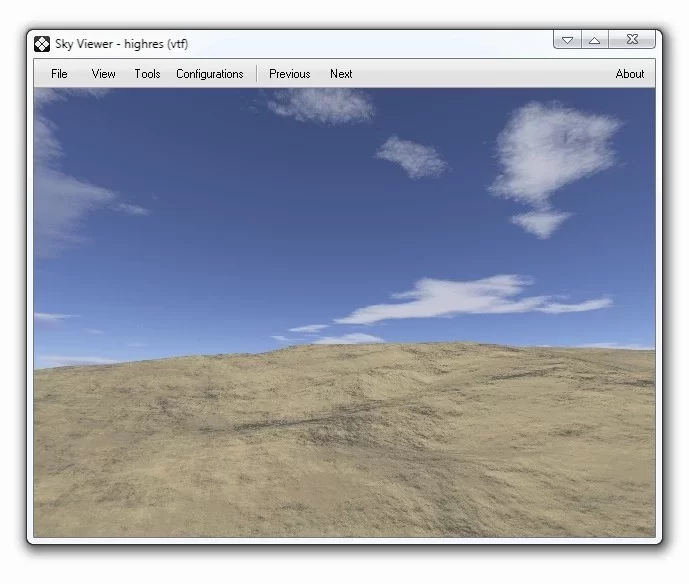Open the File menu

coord(59,74)
